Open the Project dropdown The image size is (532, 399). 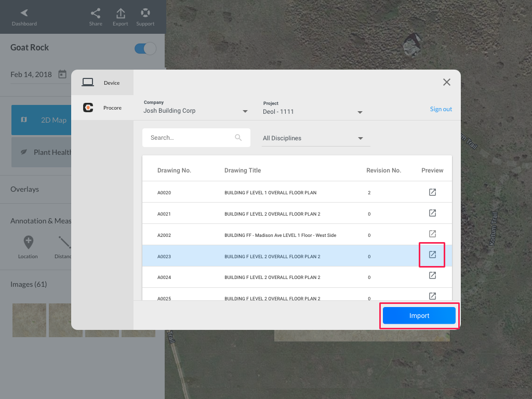coord(313,112)
